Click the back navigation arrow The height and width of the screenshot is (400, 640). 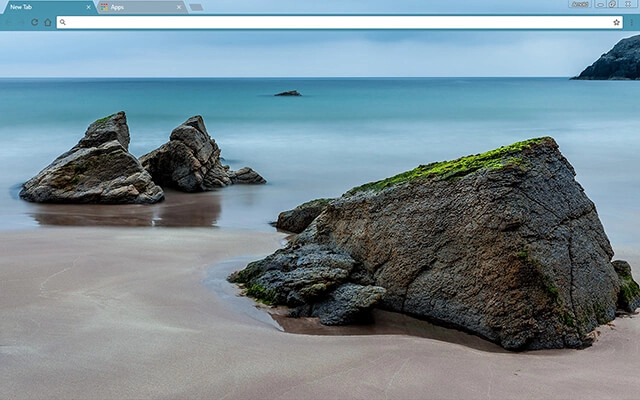coord(8,22)
